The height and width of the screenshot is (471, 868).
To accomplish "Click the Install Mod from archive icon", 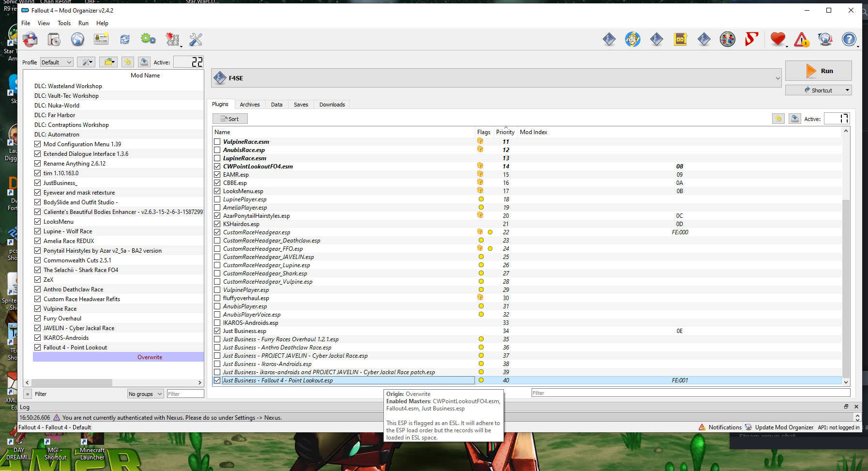I will coord(54,39).
